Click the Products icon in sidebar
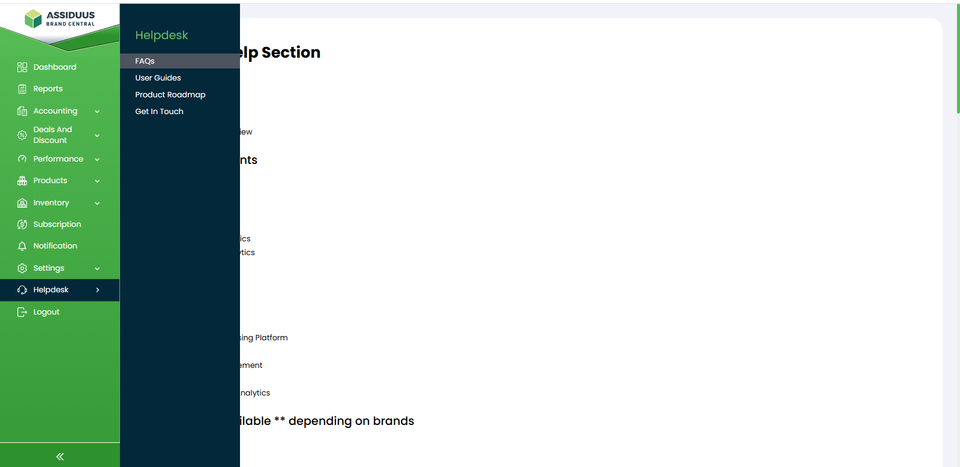The image size is (960, 467). pos(22,181)
